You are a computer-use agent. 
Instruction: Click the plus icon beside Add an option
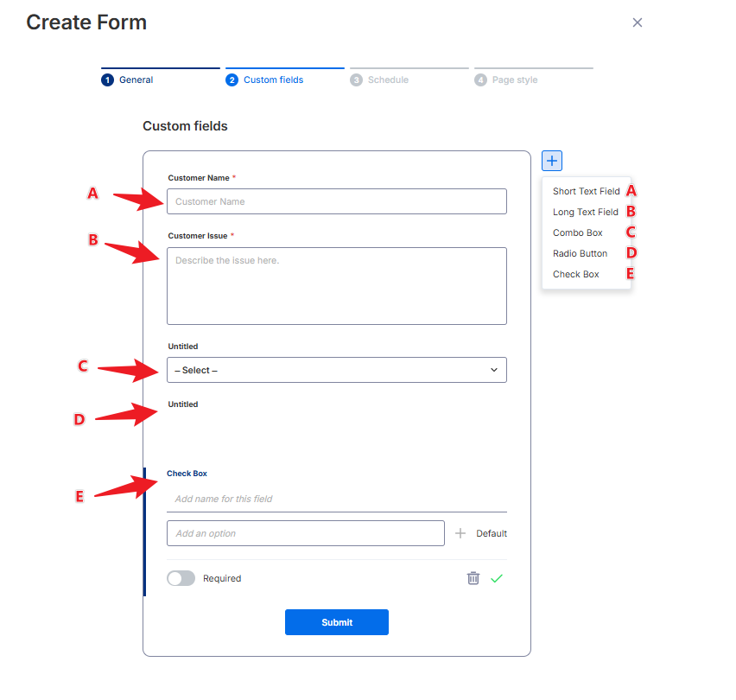point(460,533)
